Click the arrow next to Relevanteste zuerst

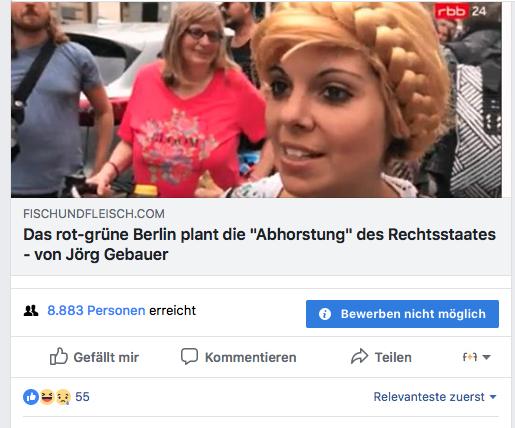(x=493, y=397)
